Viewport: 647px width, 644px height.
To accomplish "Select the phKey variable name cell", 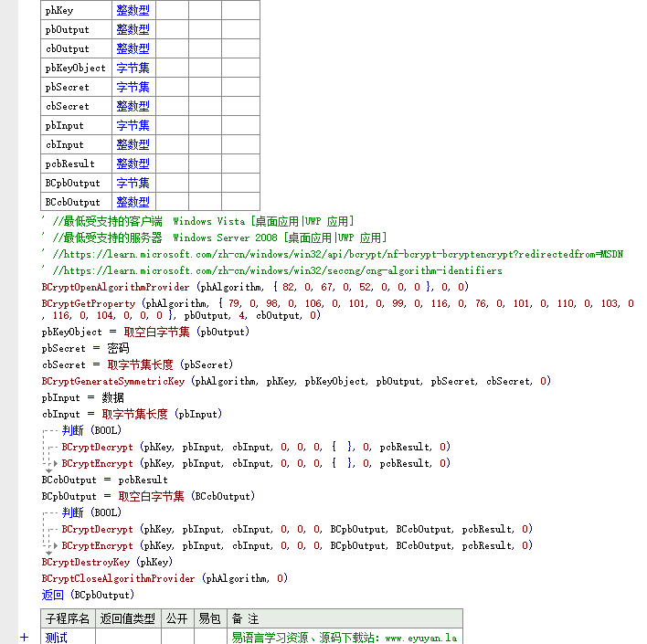I will [77, 10].
